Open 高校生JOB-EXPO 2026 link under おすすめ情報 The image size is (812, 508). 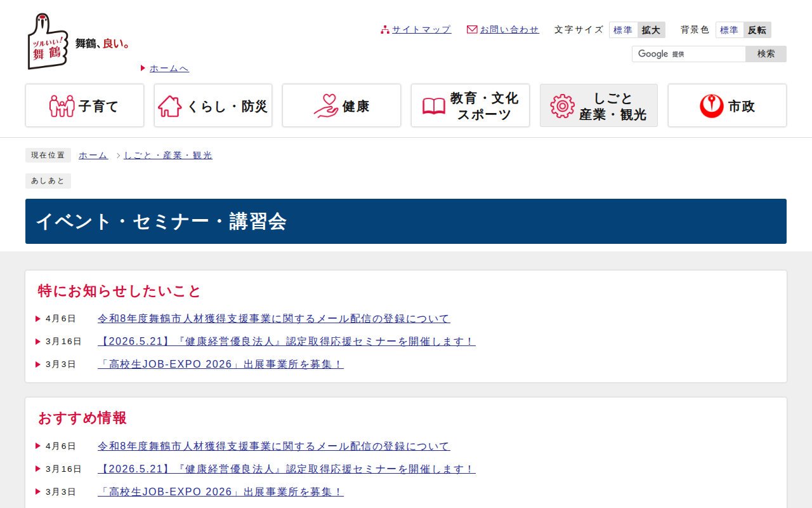click(x=221, y=492)
